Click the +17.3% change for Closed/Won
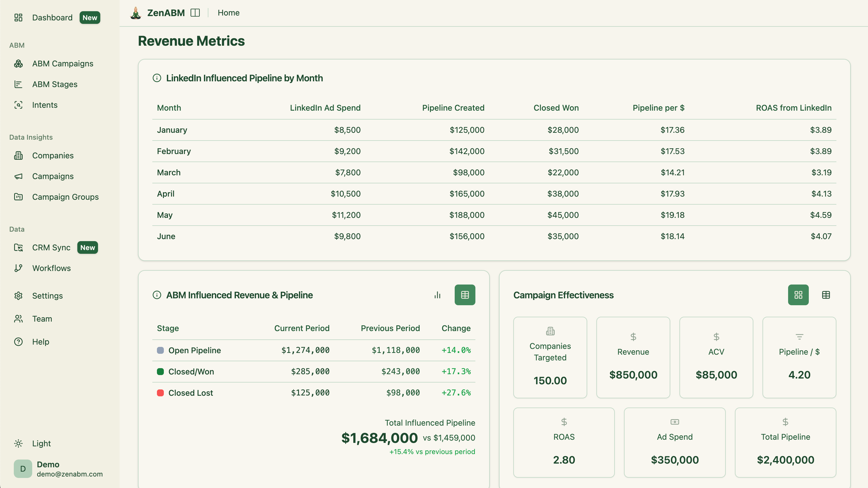The width and height of the screenshot is (868, 488). tap(456, 371)
